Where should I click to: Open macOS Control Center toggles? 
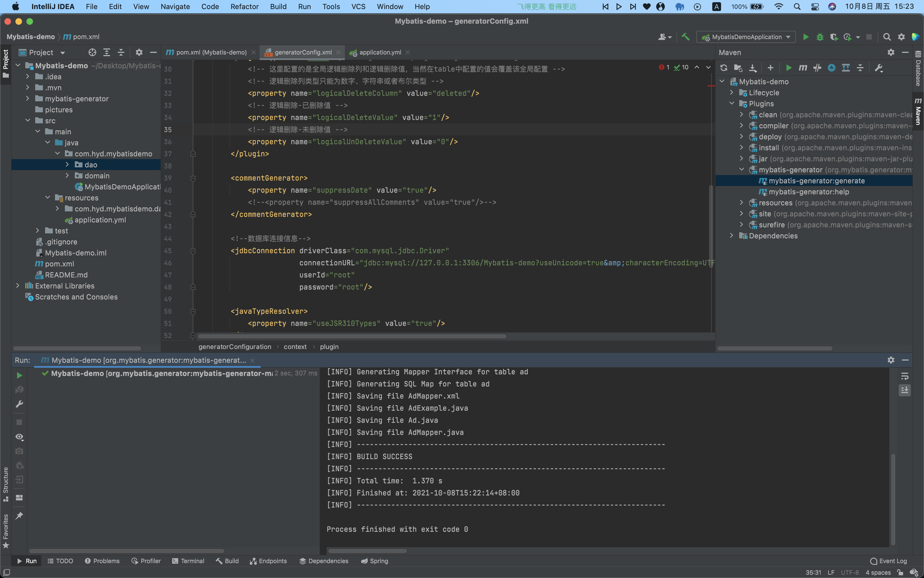(815, 7)
